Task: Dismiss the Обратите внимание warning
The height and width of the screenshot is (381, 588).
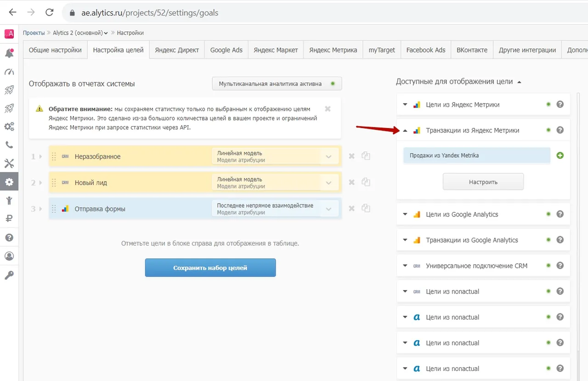Action: (328, 109)
